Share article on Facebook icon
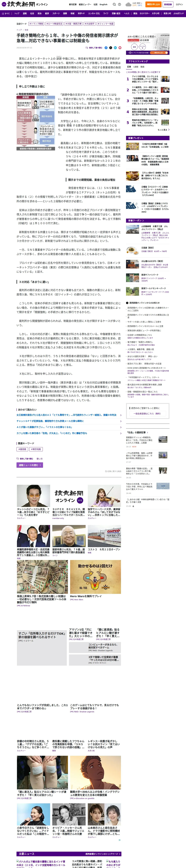 click(x=106, y=48)
